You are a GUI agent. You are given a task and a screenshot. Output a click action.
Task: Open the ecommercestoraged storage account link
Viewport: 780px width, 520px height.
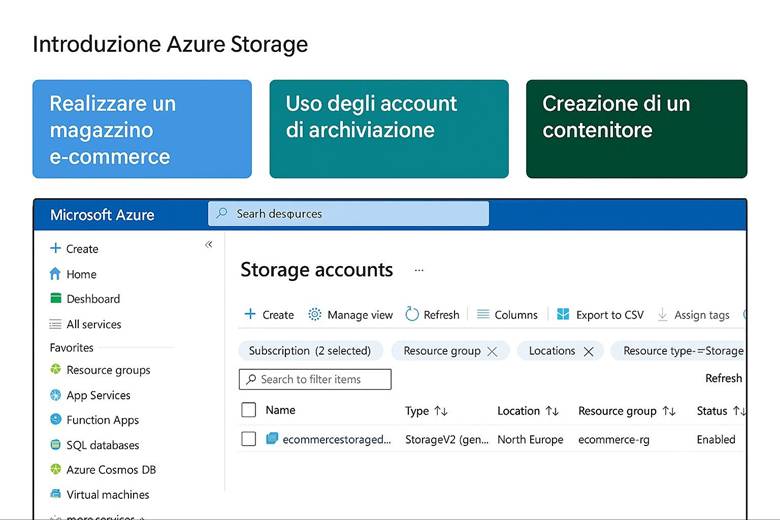(x=336, y=439)
